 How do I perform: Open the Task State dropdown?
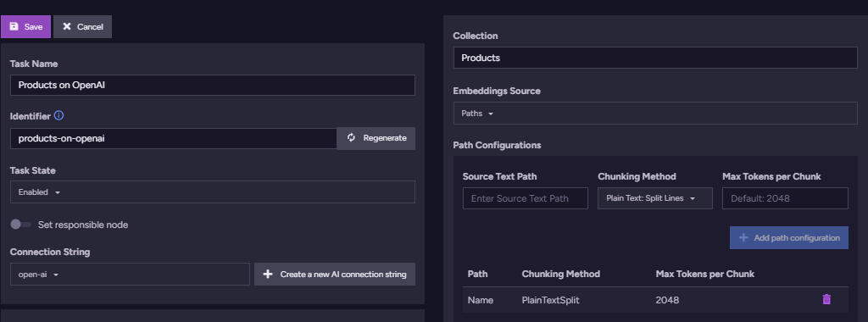(x=213, y=192)
